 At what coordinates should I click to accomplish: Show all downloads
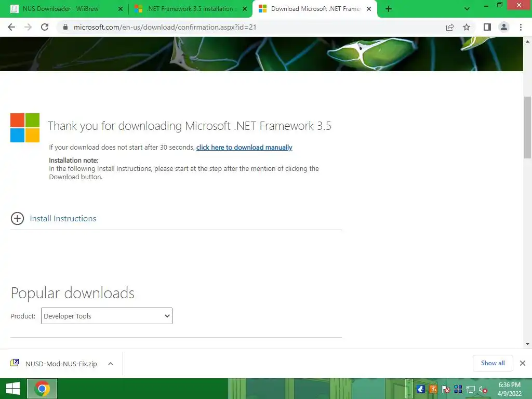(x=493, y=363)
